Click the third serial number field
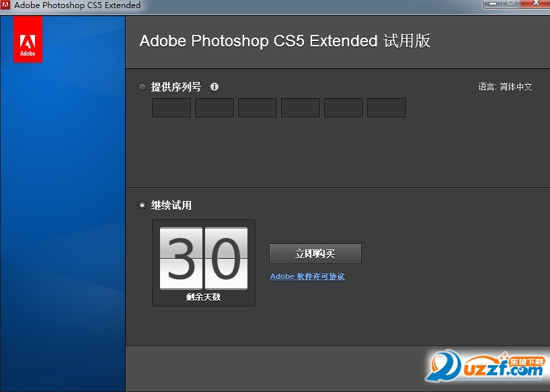Viewport: 550px width, 392px height. [258, 108]
